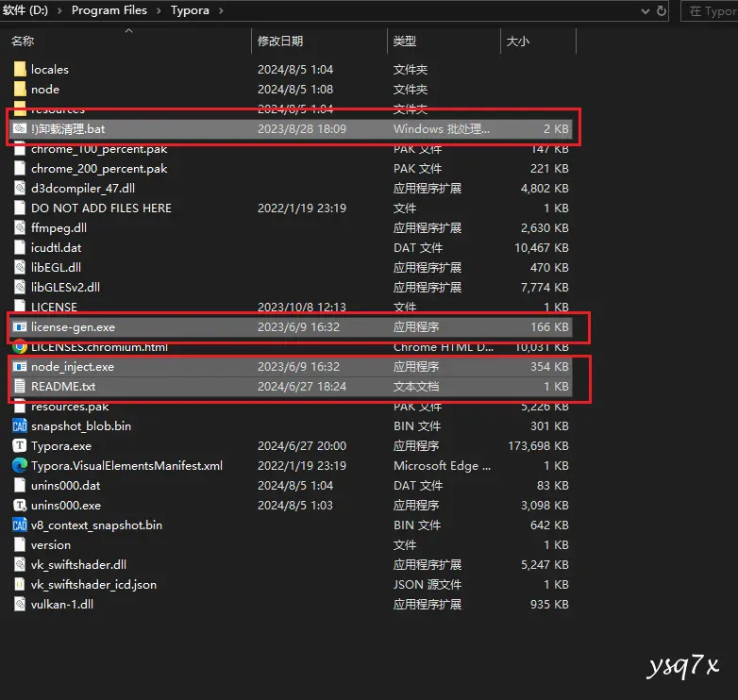Go to 软件 (D:) in breadcrumb
738x700 pixels.
click(x=25, y=10)
